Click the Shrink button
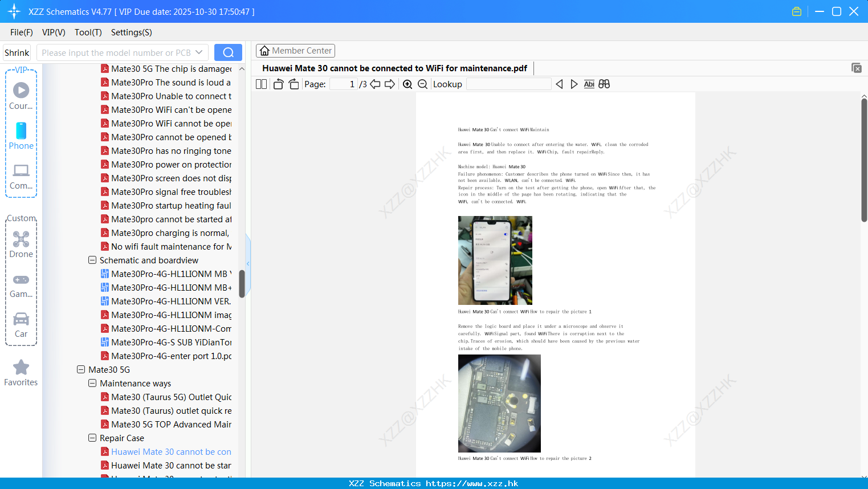Image resolution: width=868 pixels, height=489 pixels. (x=17, y=52)
